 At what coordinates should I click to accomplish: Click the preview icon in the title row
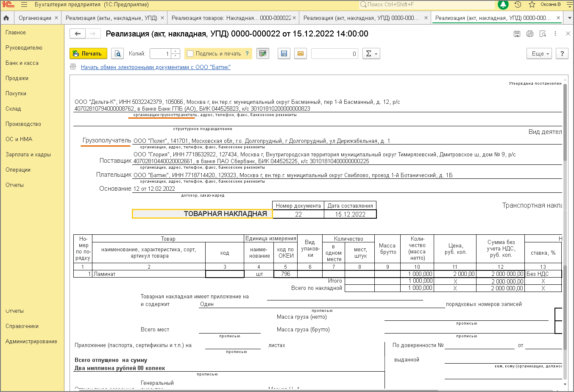pos(543,34)
